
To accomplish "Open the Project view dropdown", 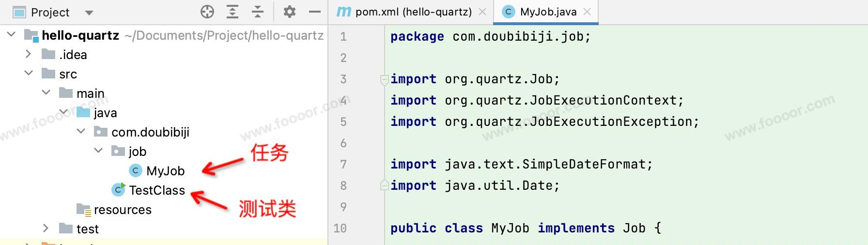I will [x=89, y=13].
